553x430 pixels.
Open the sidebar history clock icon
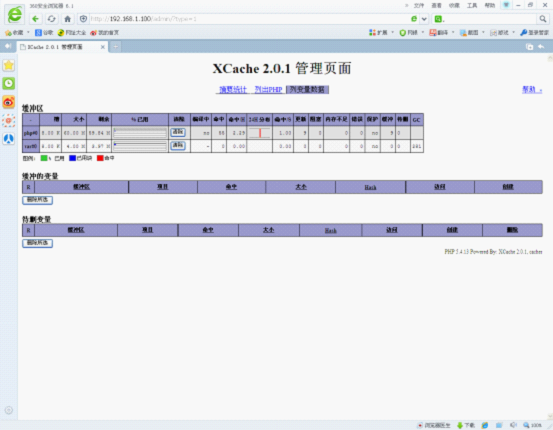(9, 83)
